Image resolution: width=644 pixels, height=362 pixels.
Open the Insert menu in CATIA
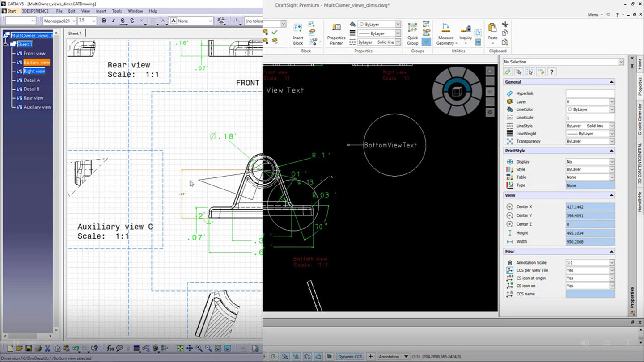101,11
